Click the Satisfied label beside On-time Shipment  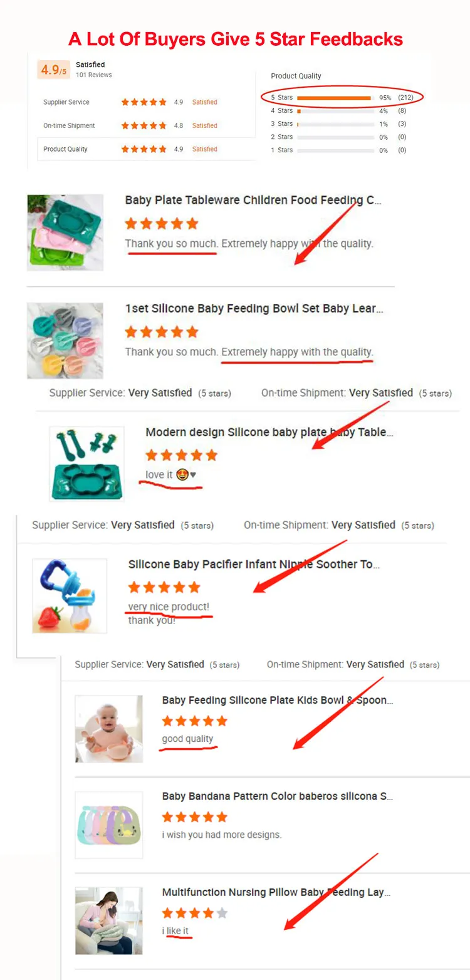(x=205, y=126)
